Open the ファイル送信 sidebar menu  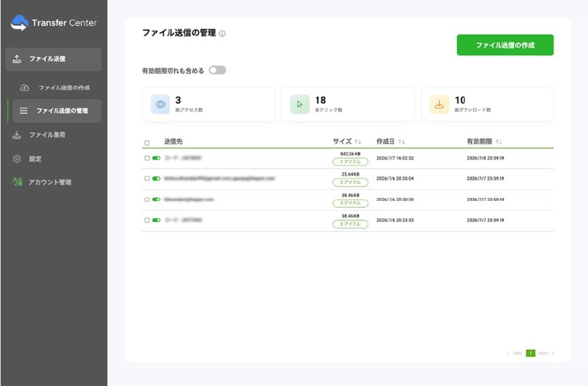[x=54, y=59]
